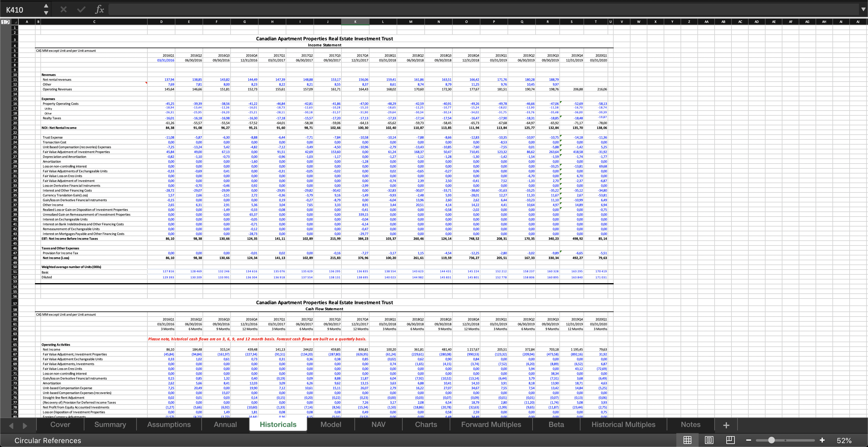Click the 'Operating Activities' heading cell
The width and height of the screenshot is (868, 447).
pos(55,345)
